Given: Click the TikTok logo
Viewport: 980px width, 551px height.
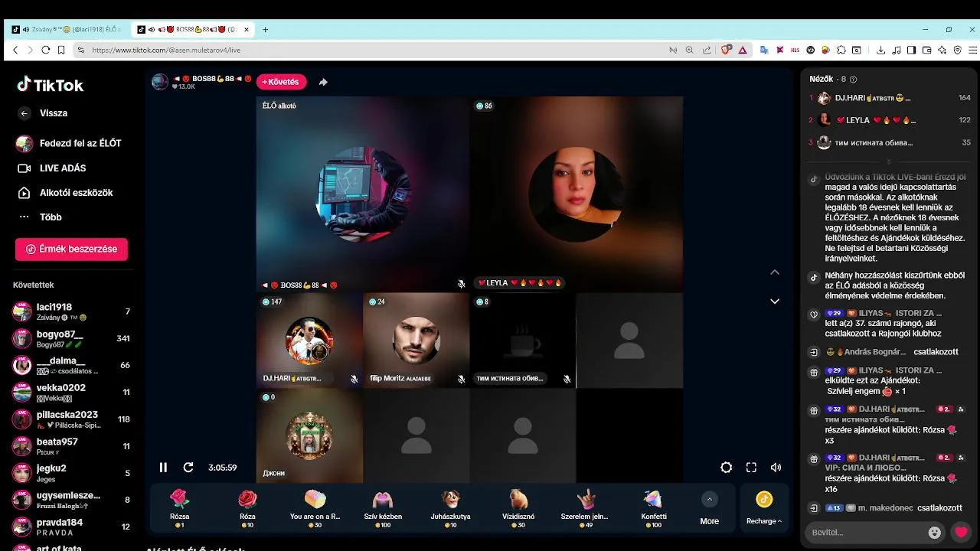Looking at the screenshot, I should click(x=50, y=84).
